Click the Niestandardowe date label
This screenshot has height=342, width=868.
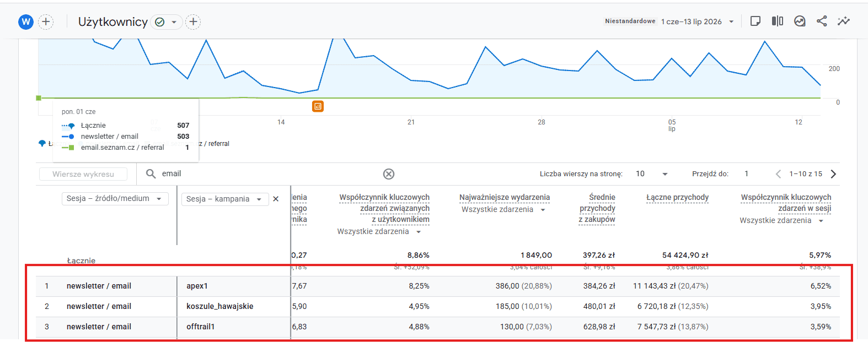point(630,21)
